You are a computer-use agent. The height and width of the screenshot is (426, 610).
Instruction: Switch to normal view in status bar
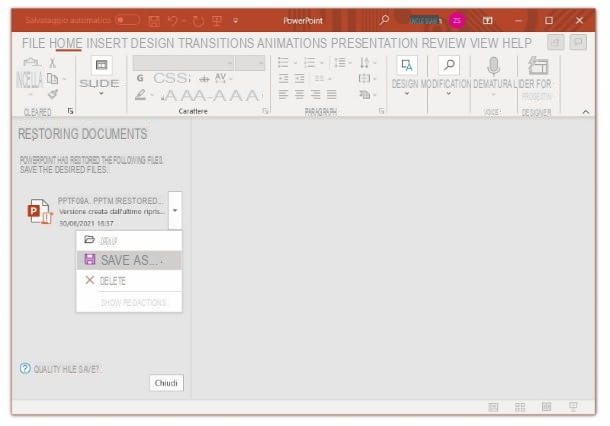coord(493,407)
